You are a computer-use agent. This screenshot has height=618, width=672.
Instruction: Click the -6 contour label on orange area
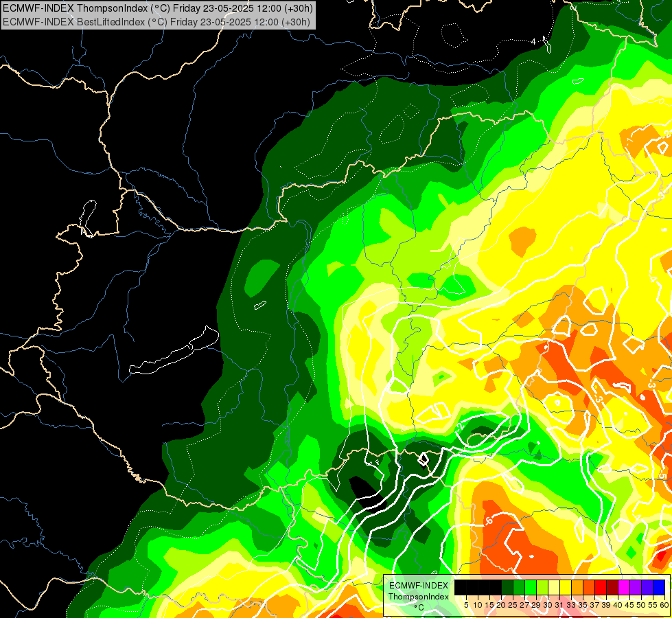pyautogui.click(x=489, y=521)
